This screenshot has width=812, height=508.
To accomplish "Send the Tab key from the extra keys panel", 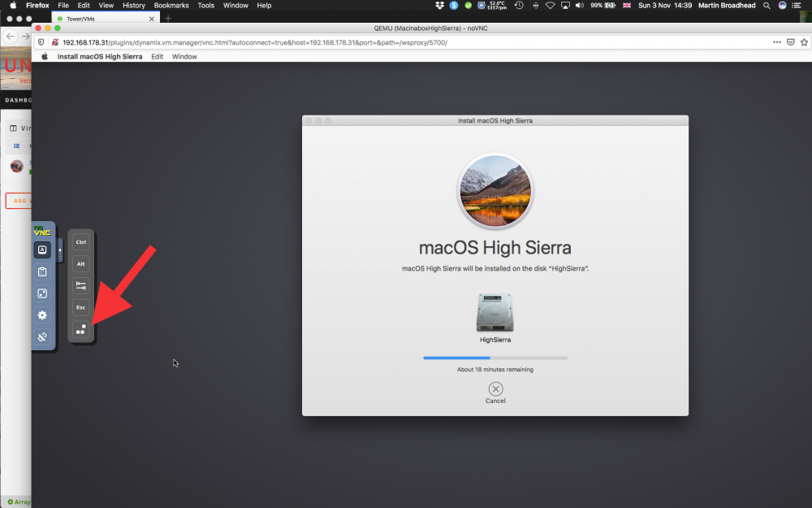I will click(80, 285).
